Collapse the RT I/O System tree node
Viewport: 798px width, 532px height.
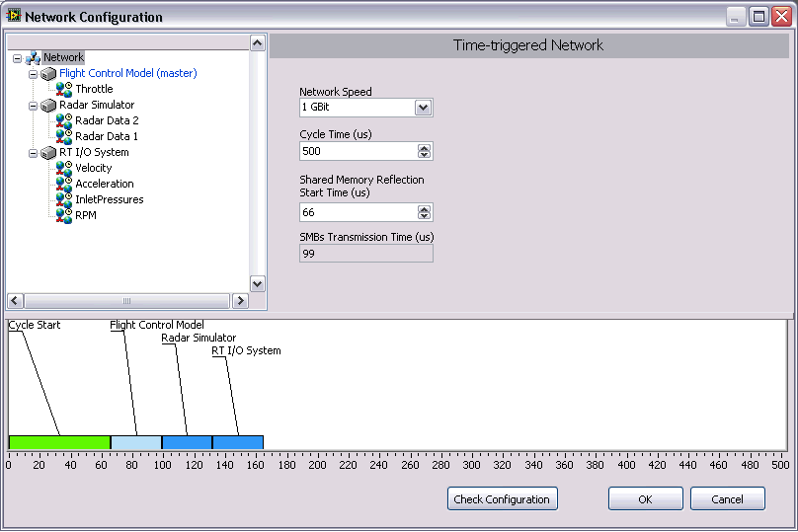pos(33,153)
